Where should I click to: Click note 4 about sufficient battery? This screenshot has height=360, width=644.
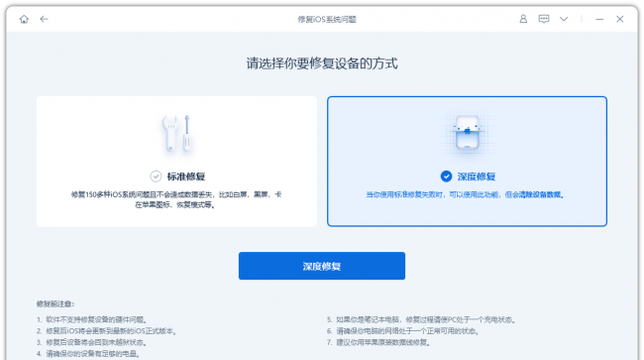88,353
